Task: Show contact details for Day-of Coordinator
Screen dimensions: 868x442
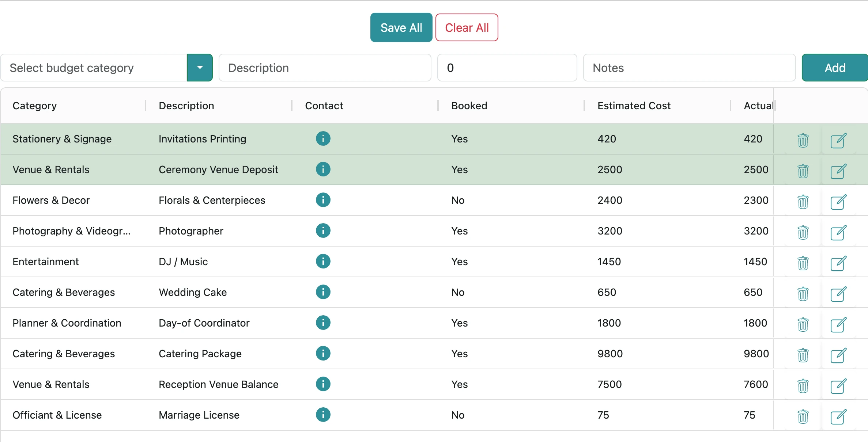Action: [323, 323]
